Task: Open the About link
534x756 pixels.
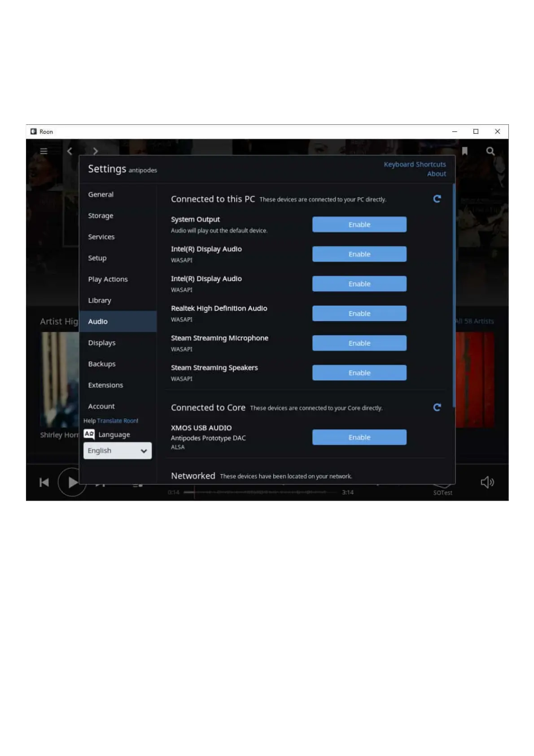Action: tap(437, 174)
